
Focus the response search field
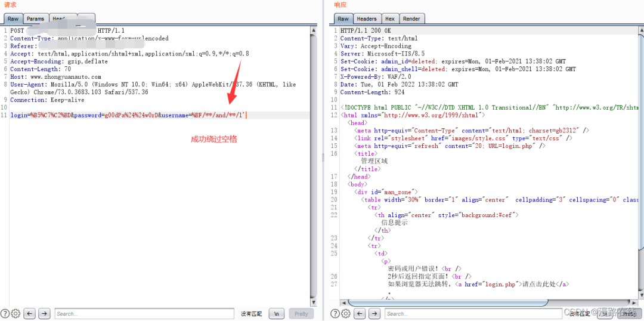click(x=475, y=314)
